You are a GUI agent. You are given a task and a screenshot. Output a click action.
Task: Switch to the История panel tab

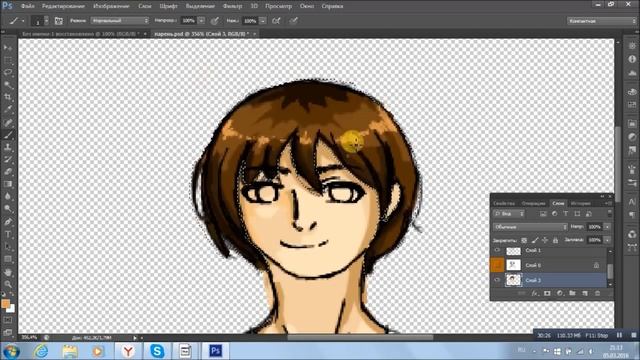tap(580, 203)
